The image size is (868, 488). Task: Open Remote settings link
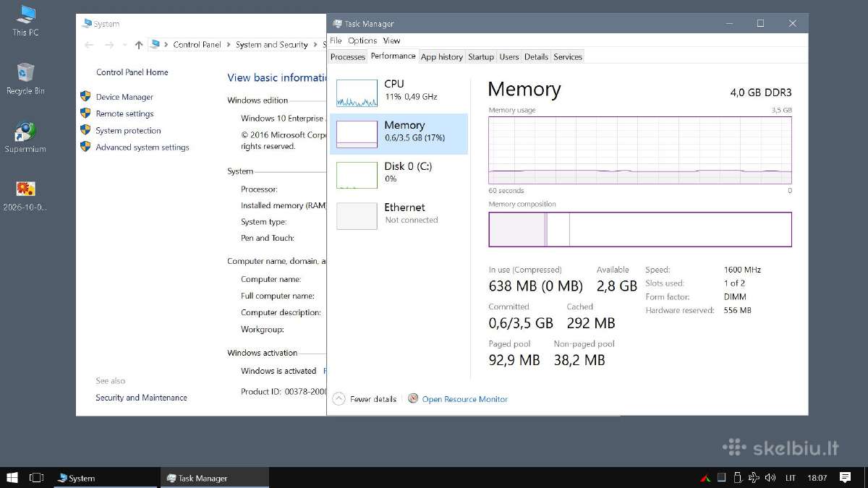(x=124, y=114)
